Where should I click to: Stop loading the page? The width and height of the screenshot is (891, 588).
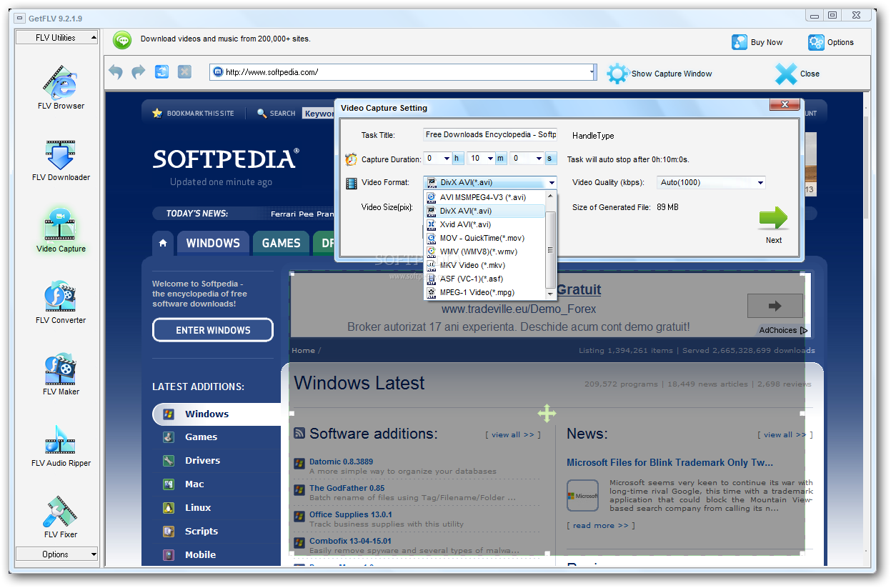184,72
